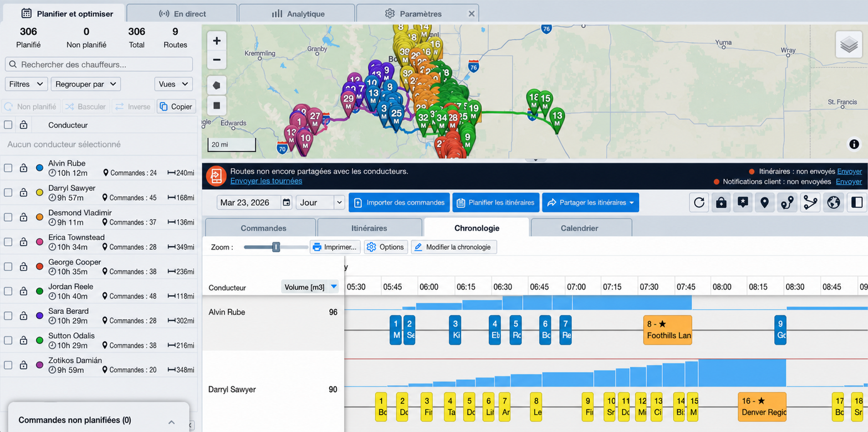Toggle the lock for Darryl Sawyer

[23, 192]
